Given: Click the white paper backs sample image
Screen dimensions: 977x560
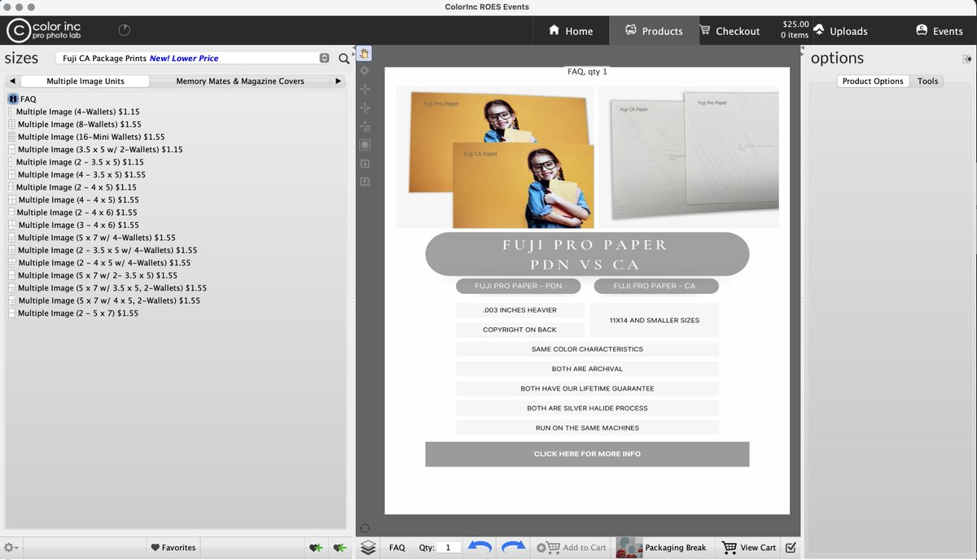Looking at the screenshot, I should (689, 157).
